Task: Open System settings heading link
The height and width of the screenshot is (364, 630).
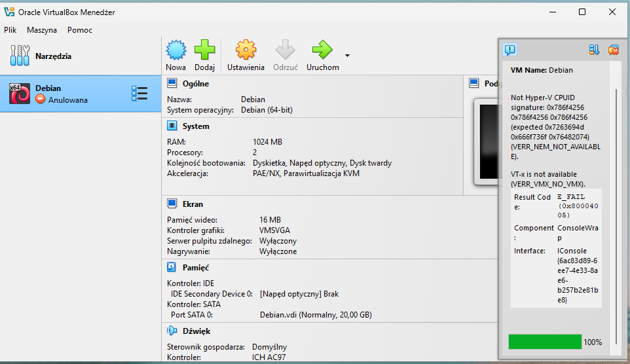Action: pyautogui.click(x=196, y=126)
